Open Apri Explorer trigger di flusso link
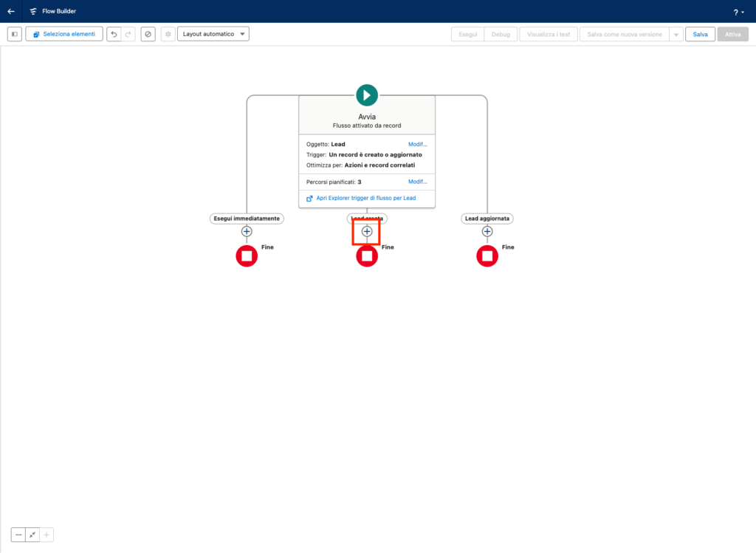 click(365, 198)
